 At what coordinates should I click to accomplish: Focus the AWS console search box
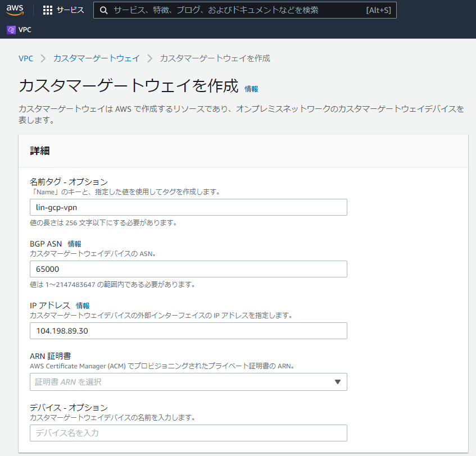point(225,10)
